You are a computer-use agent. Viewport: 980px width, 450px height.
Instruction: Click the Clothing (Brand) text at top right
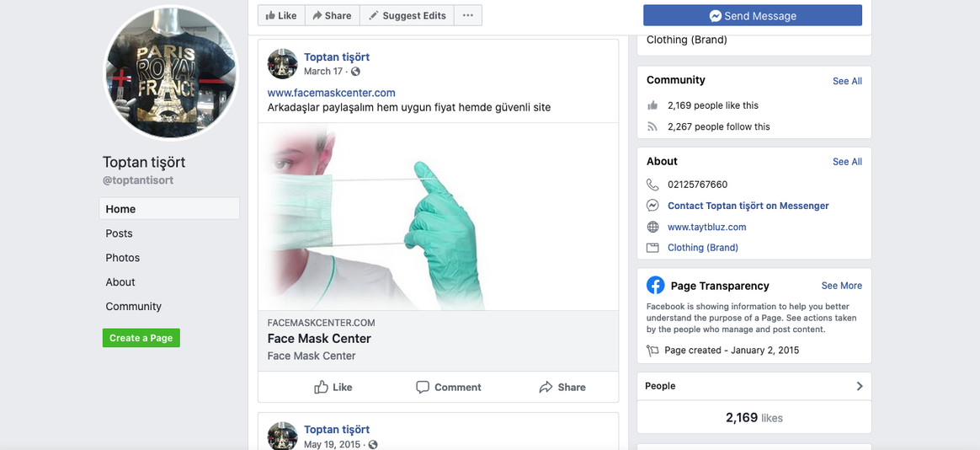687,40
